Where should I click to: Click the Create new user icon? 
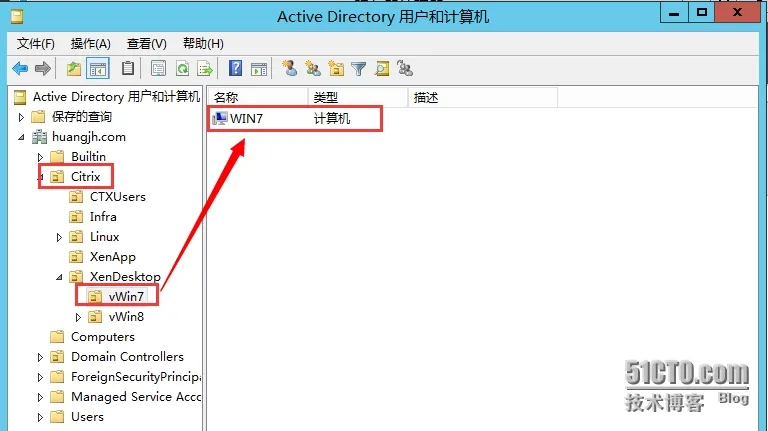[x=289, y=68]
